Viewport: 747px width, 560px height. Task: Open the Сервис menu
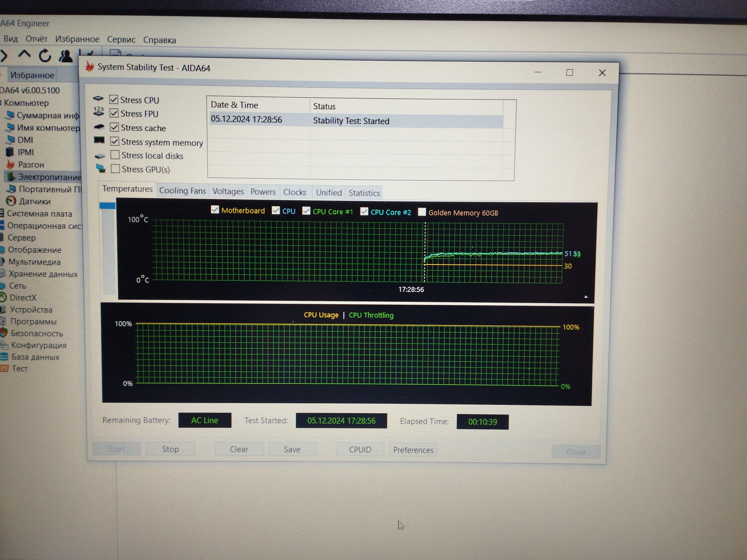tap(121, 40)
